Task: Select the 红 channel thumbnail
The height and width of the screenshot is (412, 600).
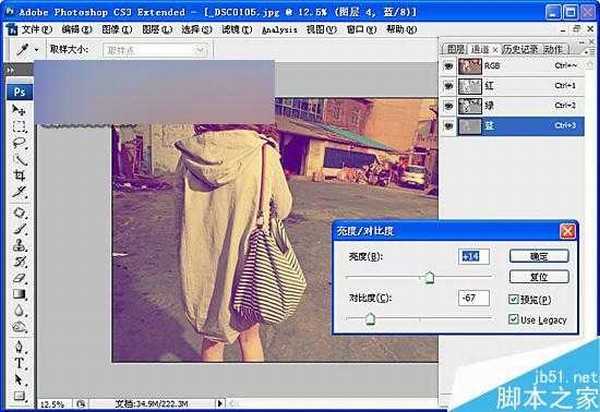Action: (x=470, y=86)
